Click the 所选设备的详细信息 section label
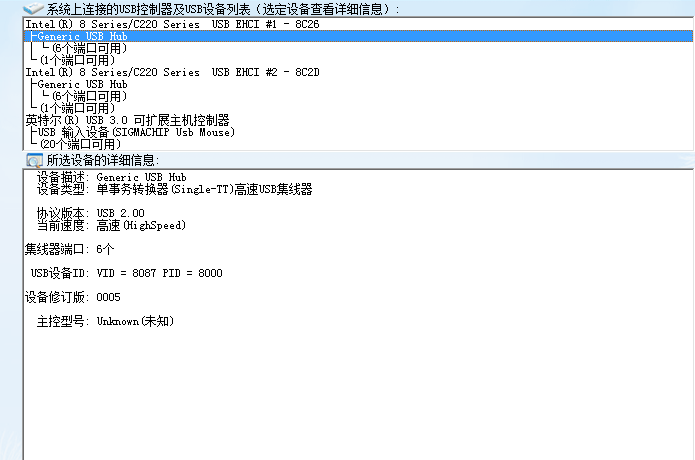Screen dimensions: 695x460 pyautogui.click(x=103, y=160)
